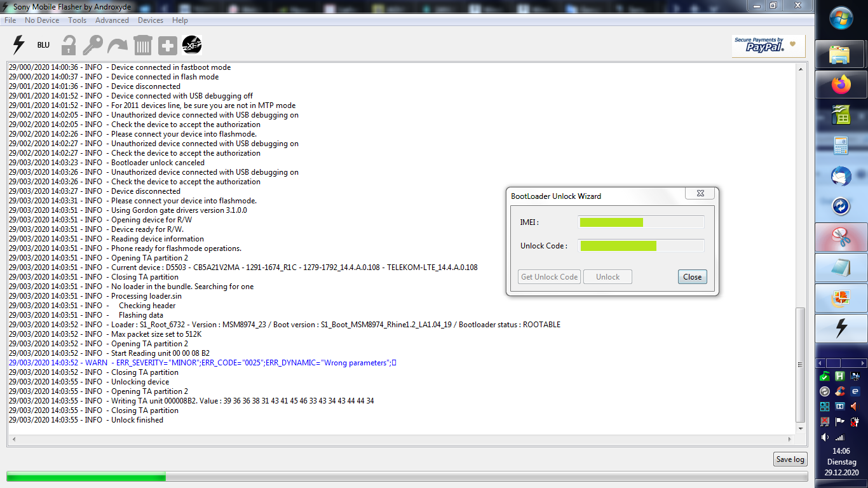Click 'No loader in the bundle' log line
Image resolution: width=868 pixels, height=488 pixels.
click(131, 287)
